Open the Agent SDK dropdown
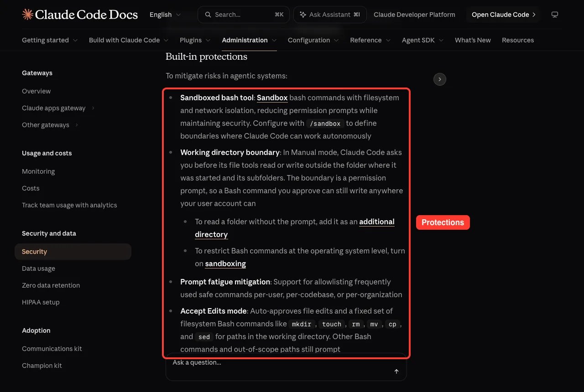Viewport: 584px width, 392px height. 423,40
